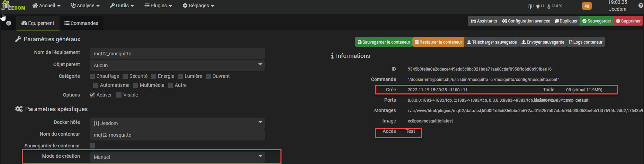Click the Jeedom logo icon

(x=13, y=6)
